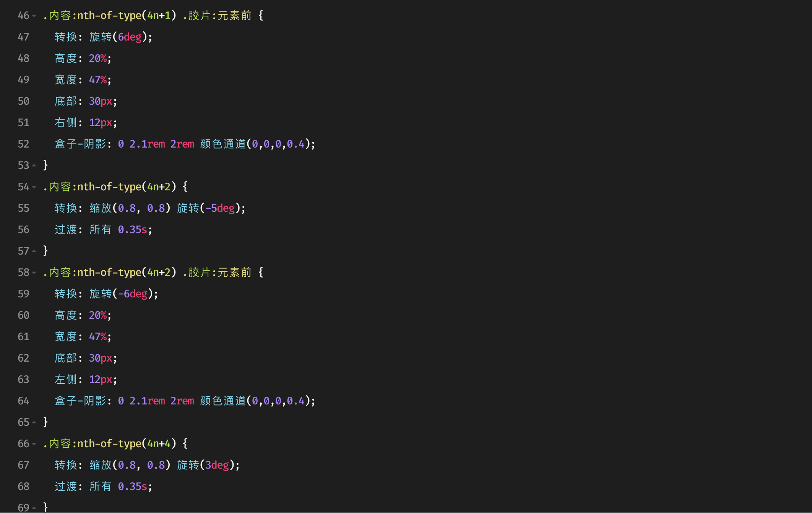
Task: Click the '20%' value on line 48
Action: [x=98, y=58]
